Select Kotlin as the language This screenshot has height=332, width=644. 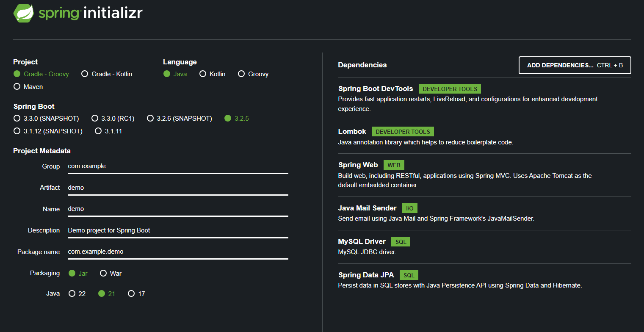pos(212,74)
